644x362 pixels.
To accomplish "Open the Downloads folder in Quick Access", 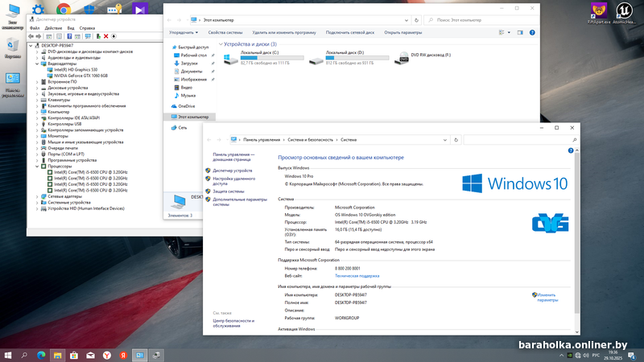I will point(189,63).
